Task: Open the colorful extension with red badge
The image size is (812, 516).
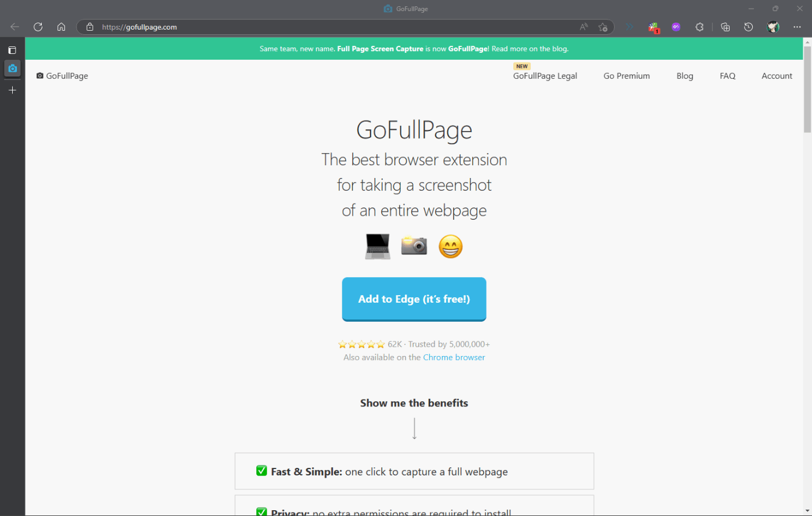Action: pyautogui.click(x=653, y=27)
